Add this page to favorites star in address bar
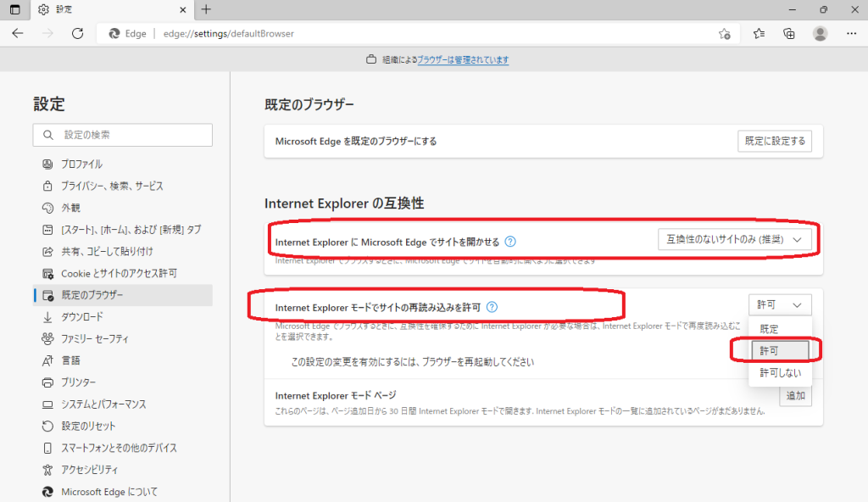The height and width of the screenshot is (502, 868). [x=724, y=34]
